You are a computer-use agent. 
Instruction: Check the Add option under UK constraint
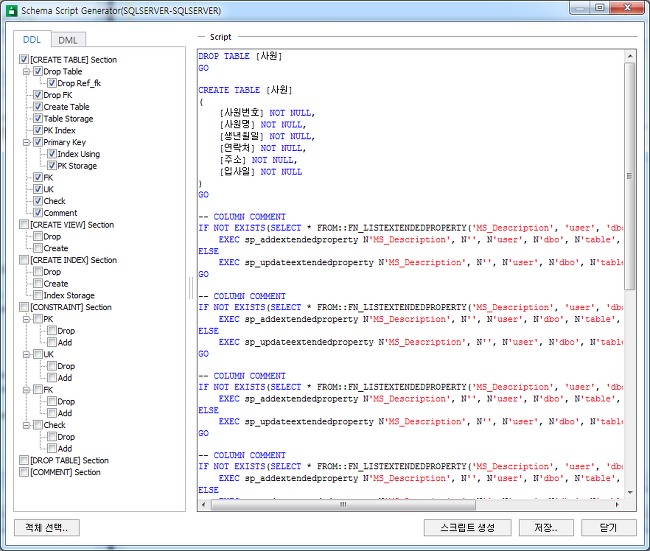(52, 378)
